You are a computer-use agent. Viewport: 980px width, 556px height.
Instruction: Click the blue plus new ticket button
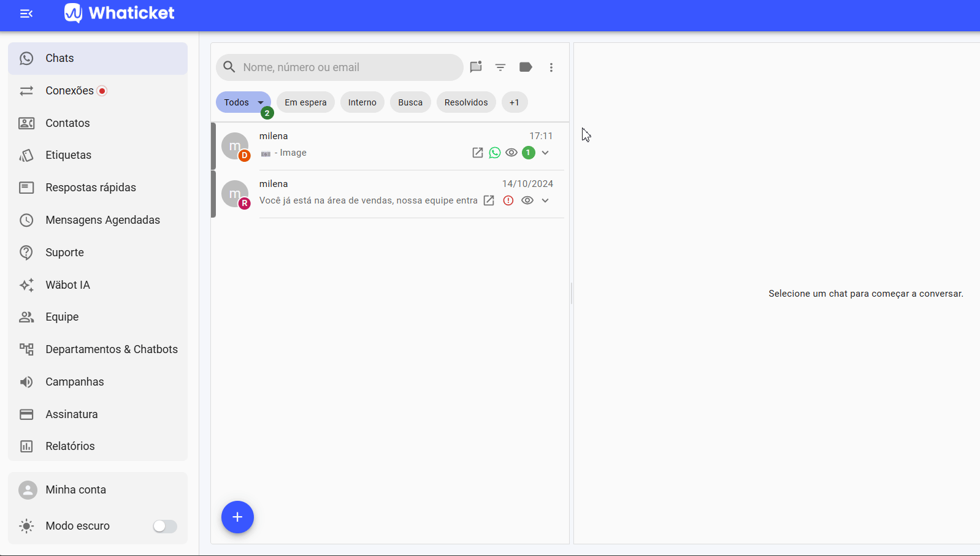(x=237, y=517)
